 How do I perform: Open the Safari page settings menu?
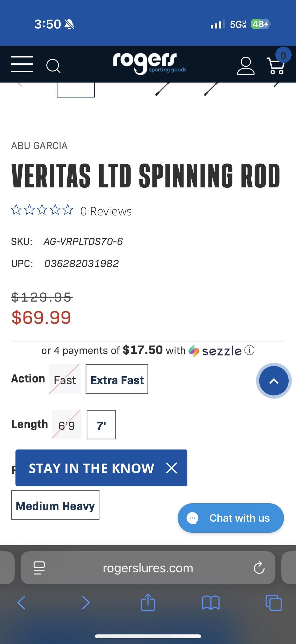pos(39,568)
